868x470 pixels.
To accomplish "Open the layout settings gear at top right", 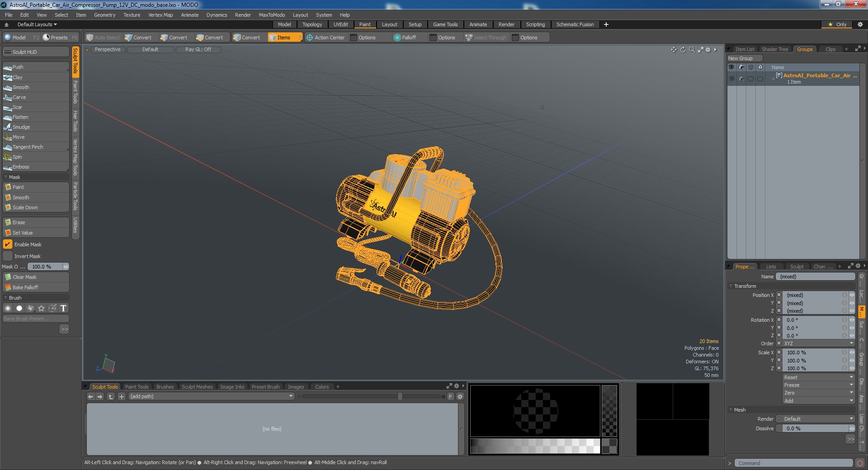I will click(860, 24).
